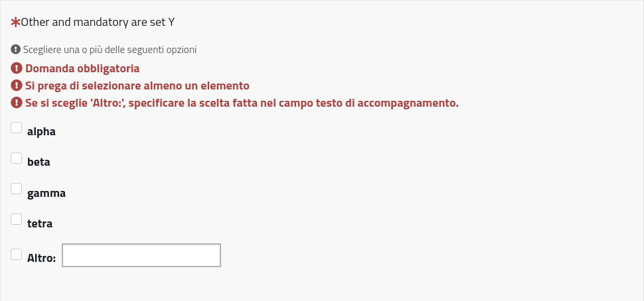Click the 'Altro:' label text

point(41,258)
